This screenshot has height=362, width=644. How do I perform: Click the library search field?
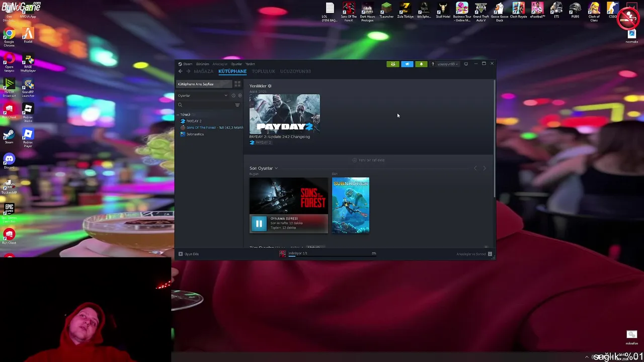205,105
